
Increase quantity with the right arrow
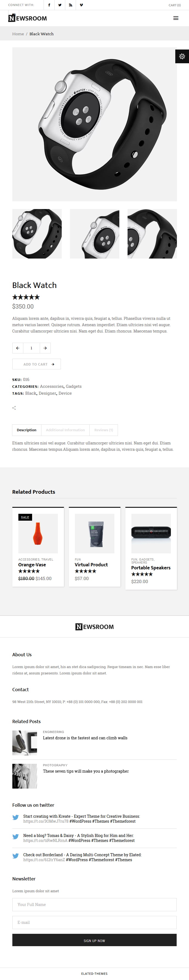[45, 348]
